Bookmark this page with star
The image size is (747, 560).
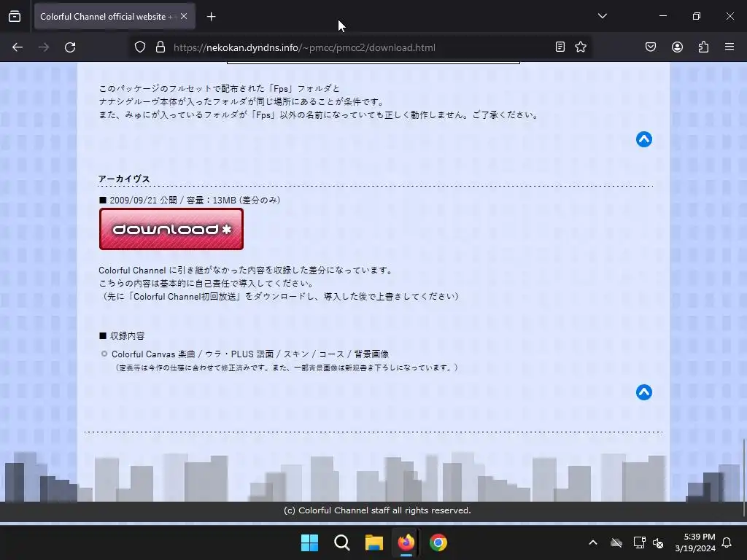[x=580, y=47]
